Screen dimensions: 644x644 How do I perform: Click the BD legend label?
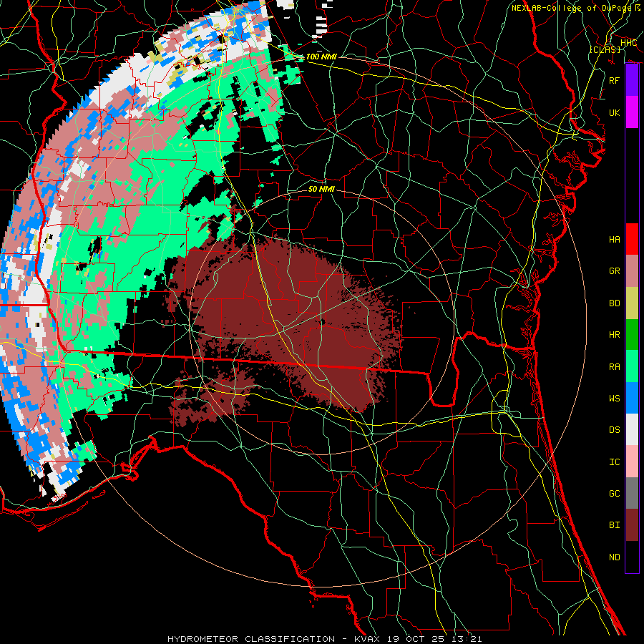pyautogui.click(x=615, y=303)
